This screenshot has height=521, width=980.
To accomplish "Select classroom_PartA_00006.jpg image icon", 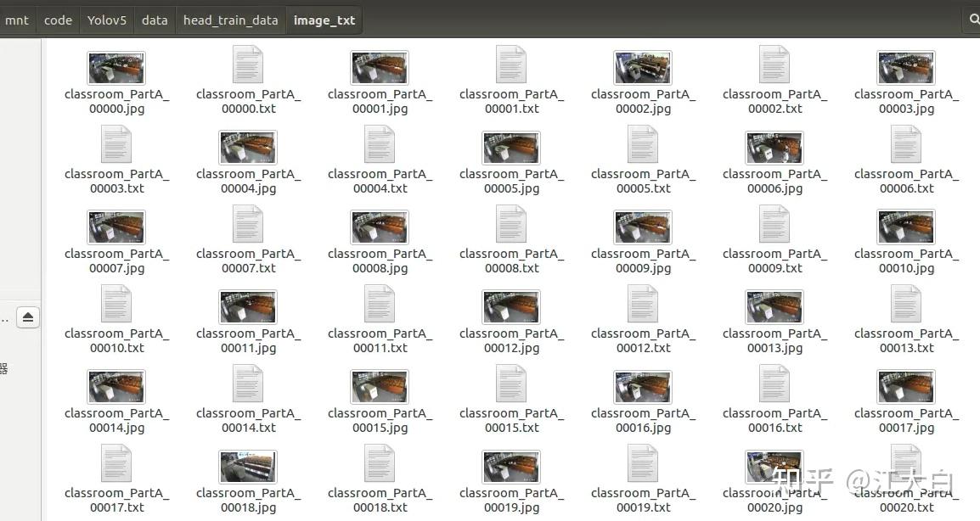I will tap(774, 148).
